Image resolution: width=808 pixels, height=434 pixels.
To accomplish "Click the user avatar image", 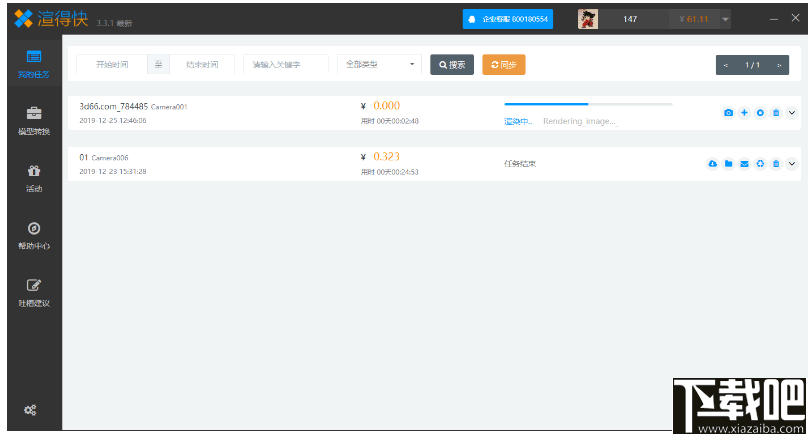I will (x=588, y=19).
